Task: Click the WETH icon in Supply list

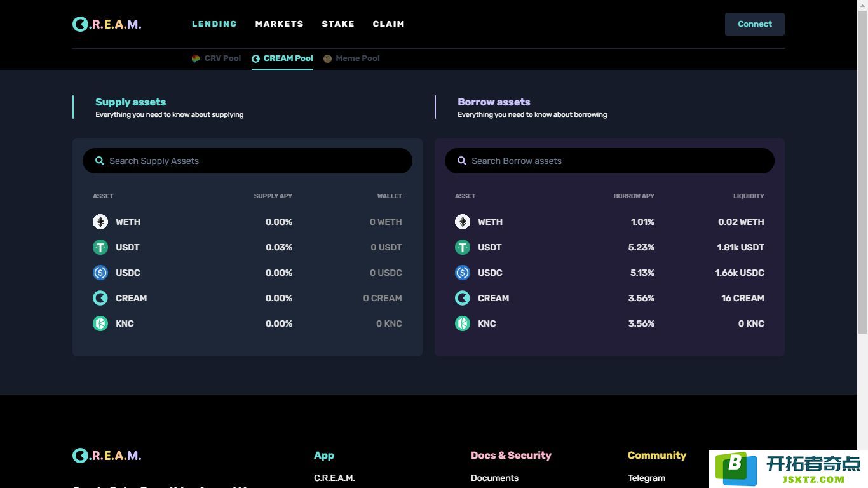Action: click(x=100, y=222)
